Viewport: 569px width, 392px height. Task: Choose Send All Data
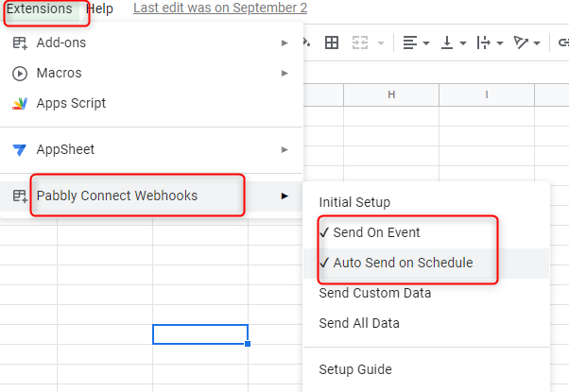pyautogui.click(x=359, y=323)
